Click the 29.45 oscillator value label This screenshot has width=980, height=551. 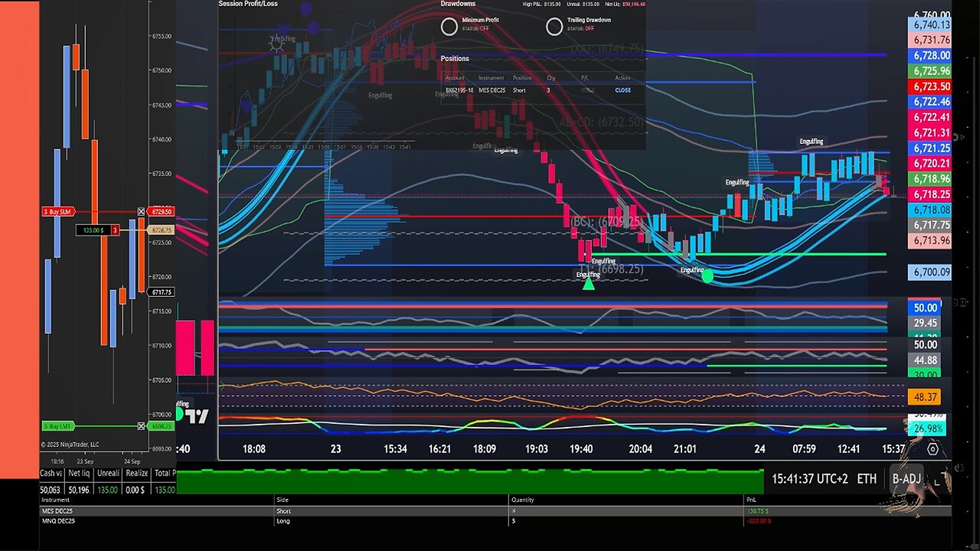point(926,323)
